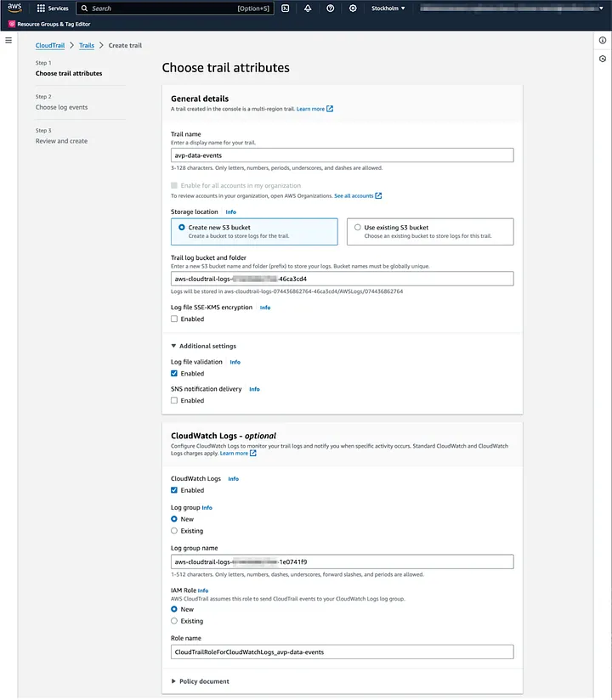Open Learn more in CloudWatch Logs section

click(234, 453)
